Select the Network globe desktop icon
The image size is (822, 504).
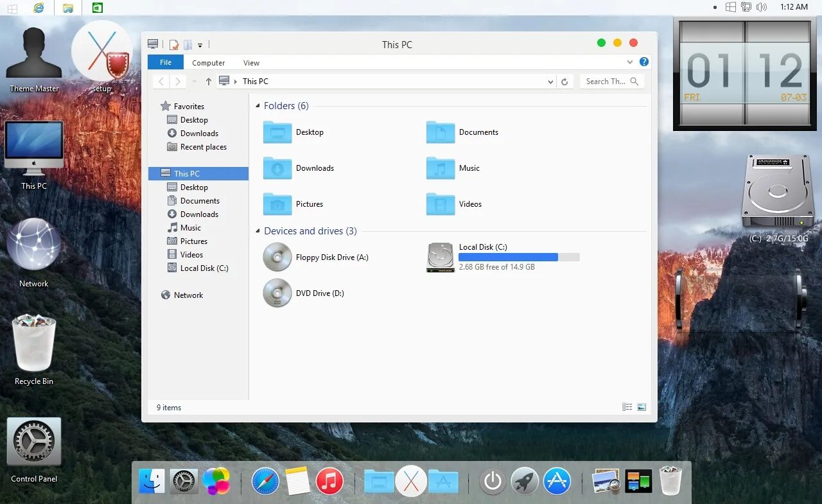(34, 252)
